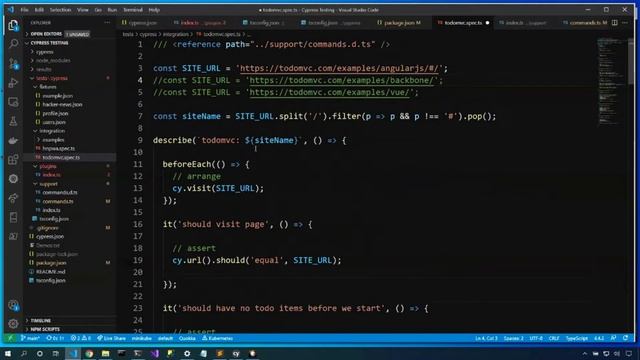Image resolution: width=640 pixels, height=360 pixels.
Task: Click the split editor icon
Action: pos(614,23)
